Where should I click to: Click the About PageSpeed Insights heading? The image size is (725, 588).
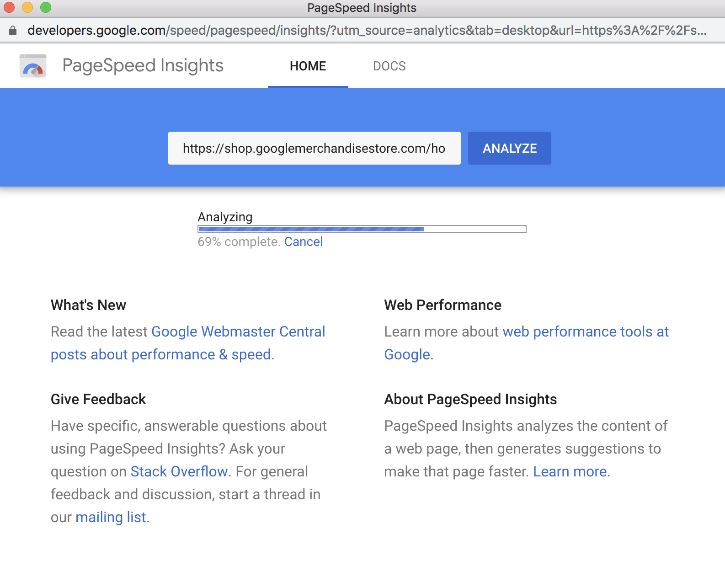tap(471, 399)
